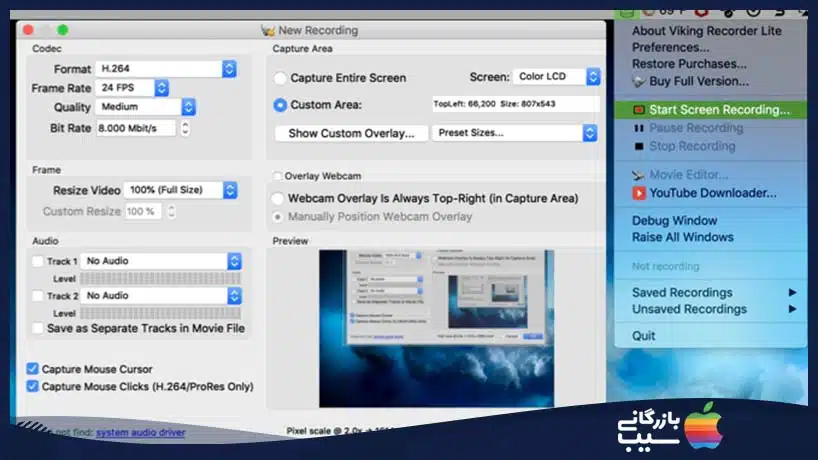The height and width of the screenshot is (460, 818).
Task: Enable the Track 2 audio checkbox
Action: pyautogui.click(x=38, y=296)
